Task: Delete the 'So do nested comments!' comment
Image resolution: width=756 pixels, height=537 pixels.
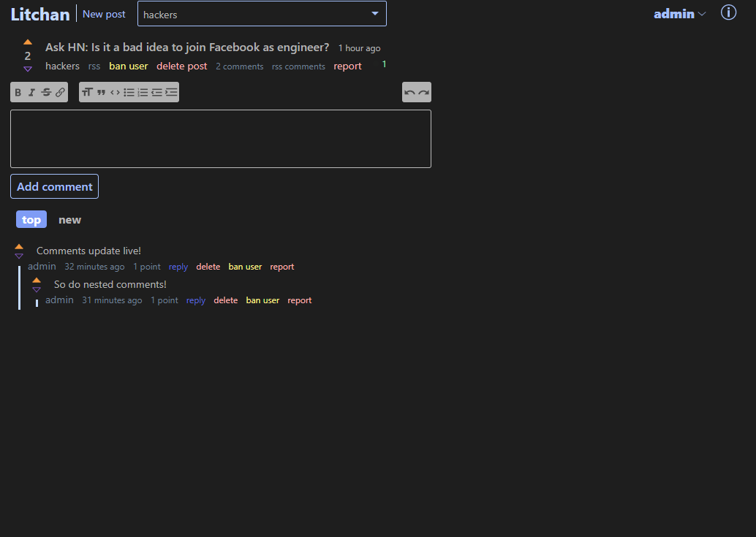Action: 226,300
